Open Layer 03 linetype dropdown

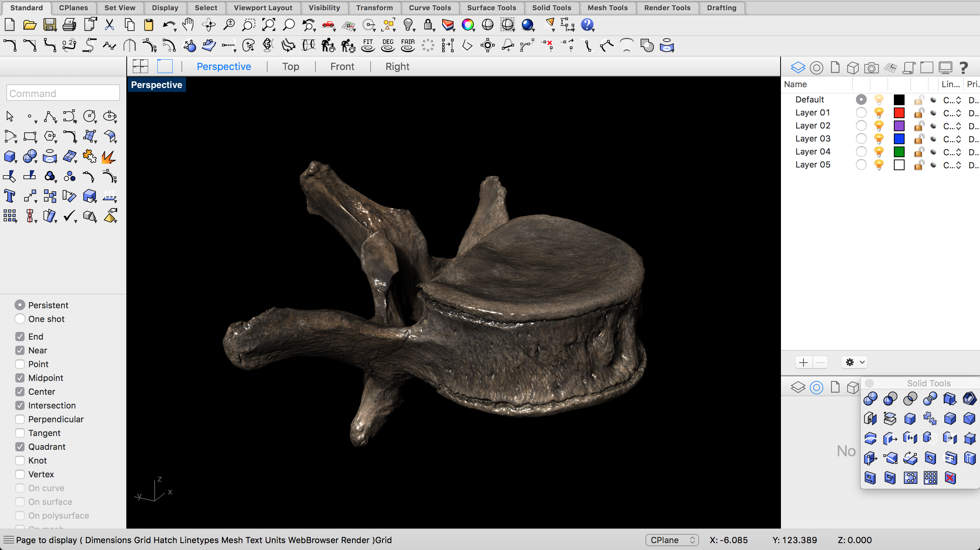click(952, 139)
